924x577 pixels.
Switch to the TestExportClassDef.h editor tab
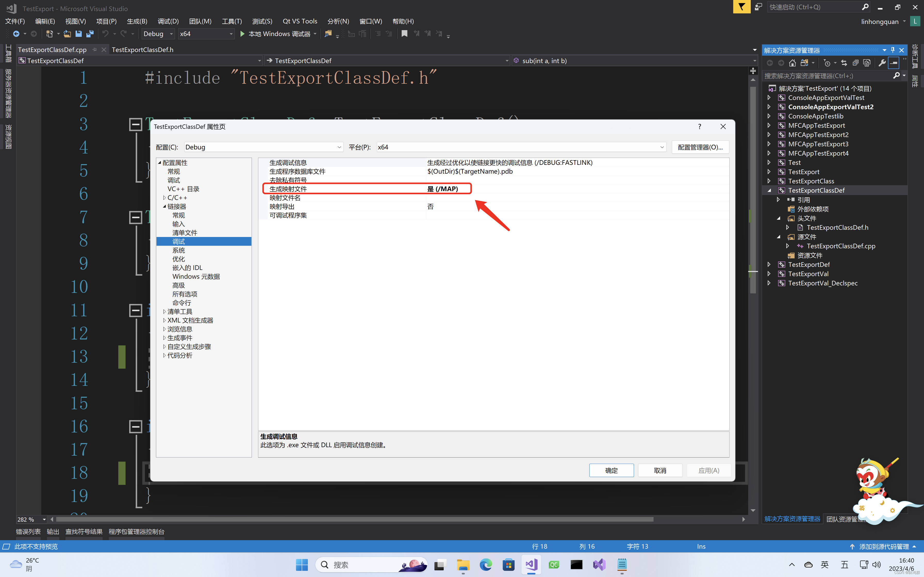coord(143,50)
